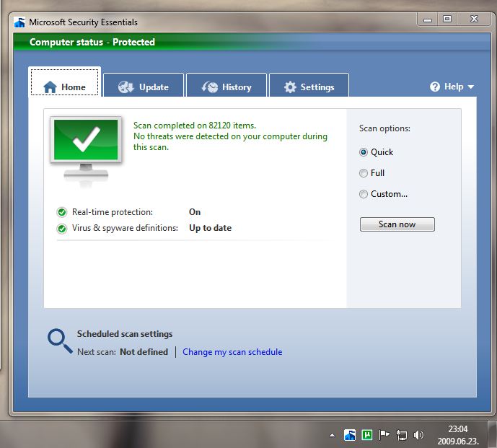Click the Show desktop strip beside the clock

coord(492,434)
